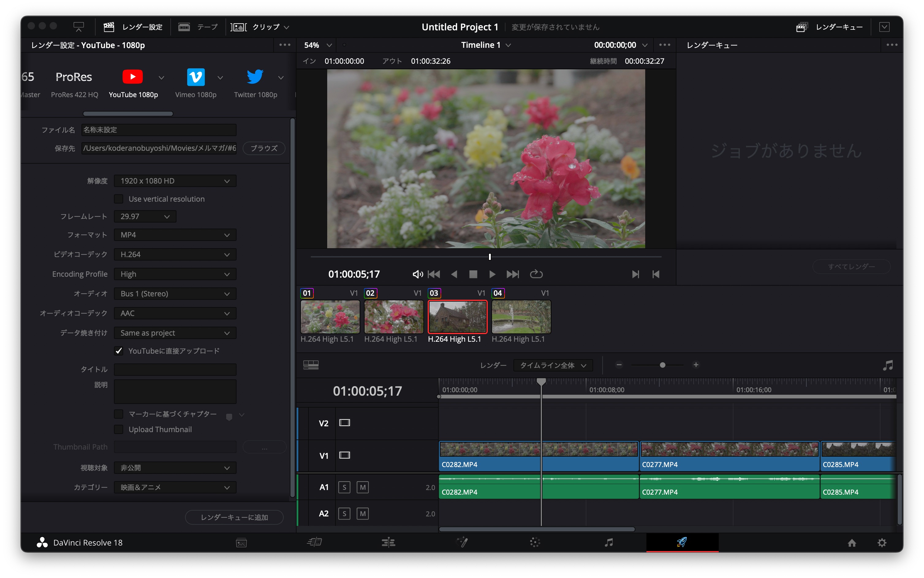
Task: Open the レンダー設定 panel tab
Action: pyautogui.click(x=133, y=27)
